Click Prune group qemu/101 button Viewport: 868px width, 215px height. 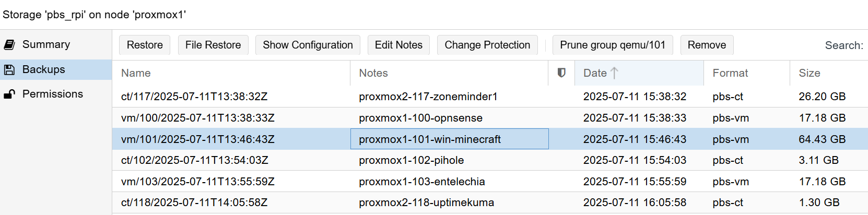pos(613,45)
